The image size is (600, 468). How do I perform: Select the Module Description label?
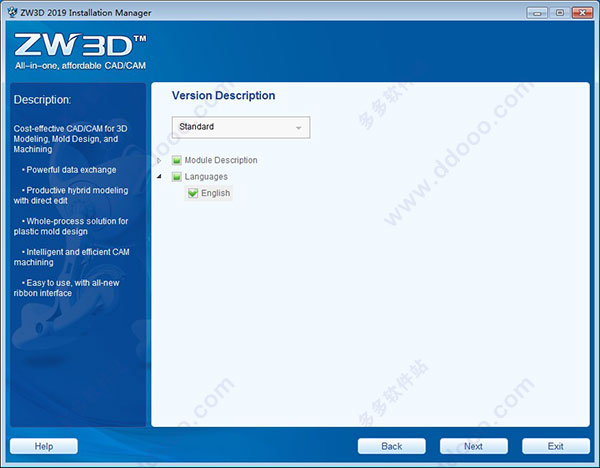click(221, 160)
